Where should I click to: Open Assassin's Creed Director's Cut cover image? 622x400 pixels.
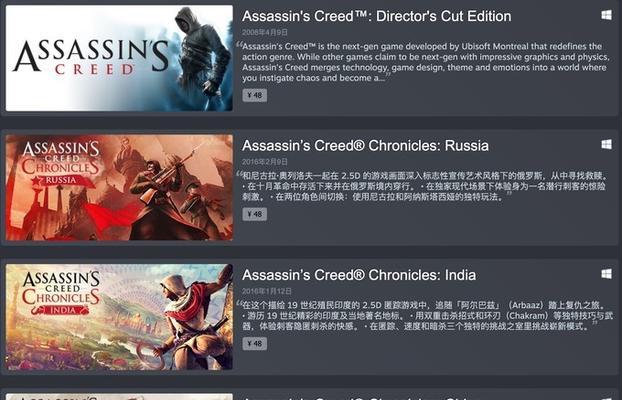(119, 58)
